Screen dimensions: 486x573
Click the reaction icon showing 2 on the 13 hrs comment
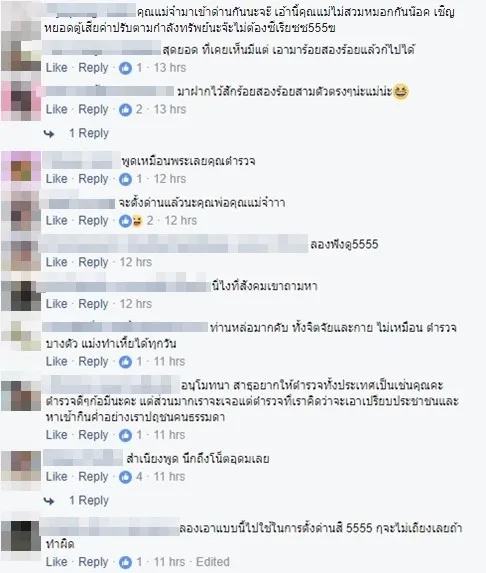pos(125,110)
